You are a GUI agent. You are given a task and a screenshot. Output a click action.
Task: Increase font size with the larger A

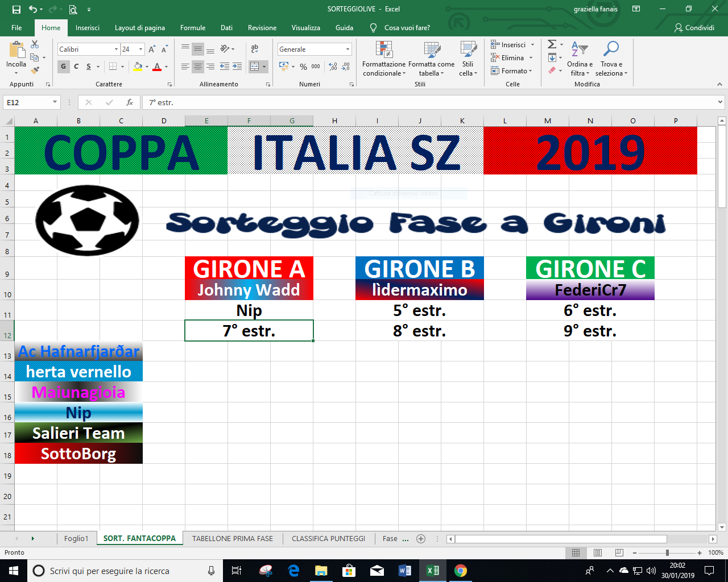(x=152, y=49)
